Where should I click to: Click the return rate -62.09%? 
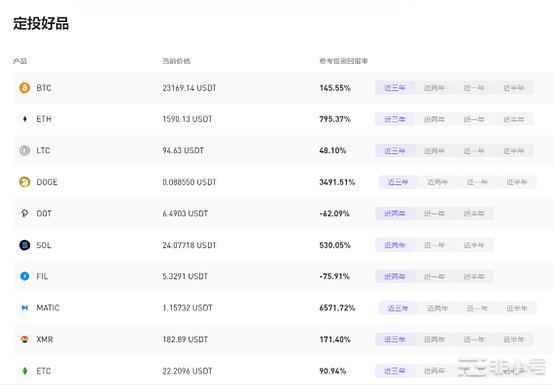(x=334, y=213)
